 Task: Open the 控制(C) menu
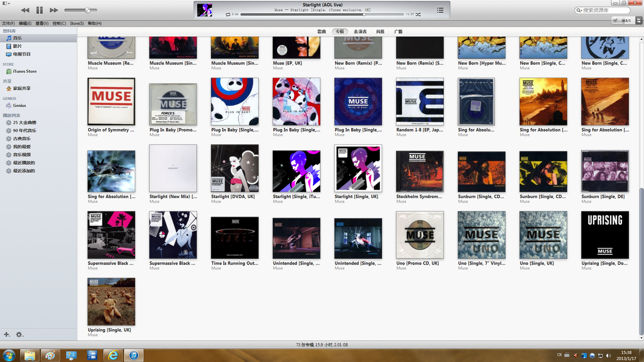coord(59,23)
